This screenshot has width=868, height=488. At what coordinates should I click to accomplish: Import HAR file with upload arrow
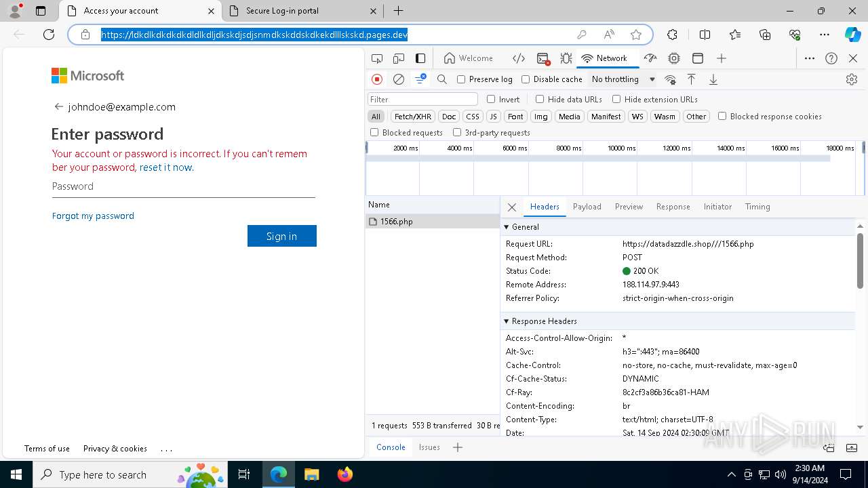click(x=692, y=79)
